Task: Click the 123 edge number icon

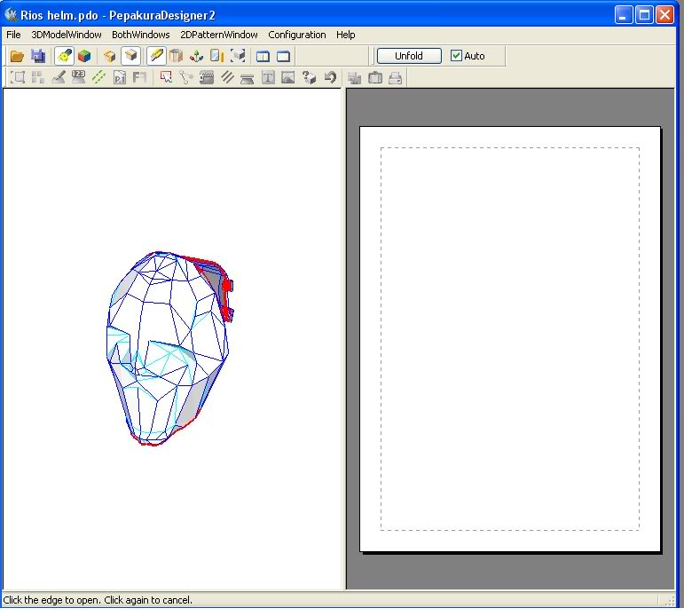Action: pos(79,78)
